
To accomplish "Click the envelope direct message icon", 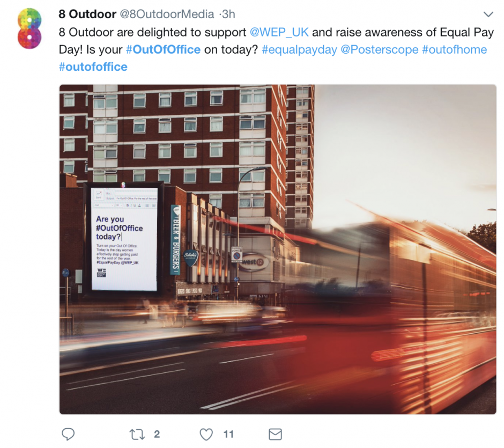I will (275, 434).
